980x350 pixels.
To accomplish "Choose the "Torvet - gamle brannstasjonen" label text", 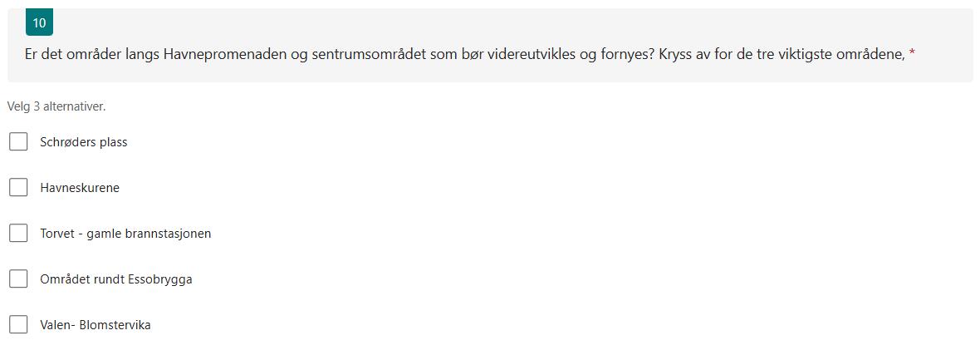I will point(125,234).
